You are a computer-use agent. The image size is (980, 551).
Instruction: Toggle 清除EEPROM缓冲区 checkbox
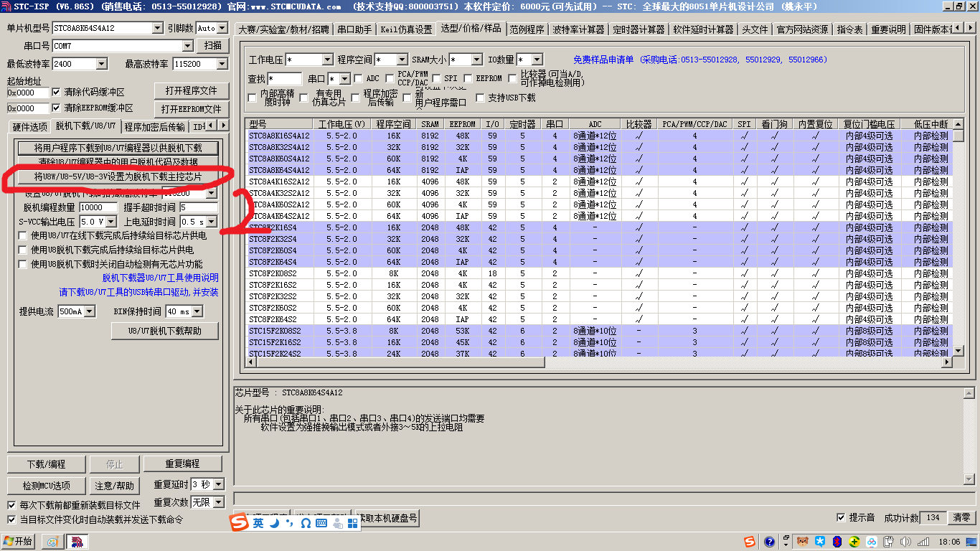56,108
